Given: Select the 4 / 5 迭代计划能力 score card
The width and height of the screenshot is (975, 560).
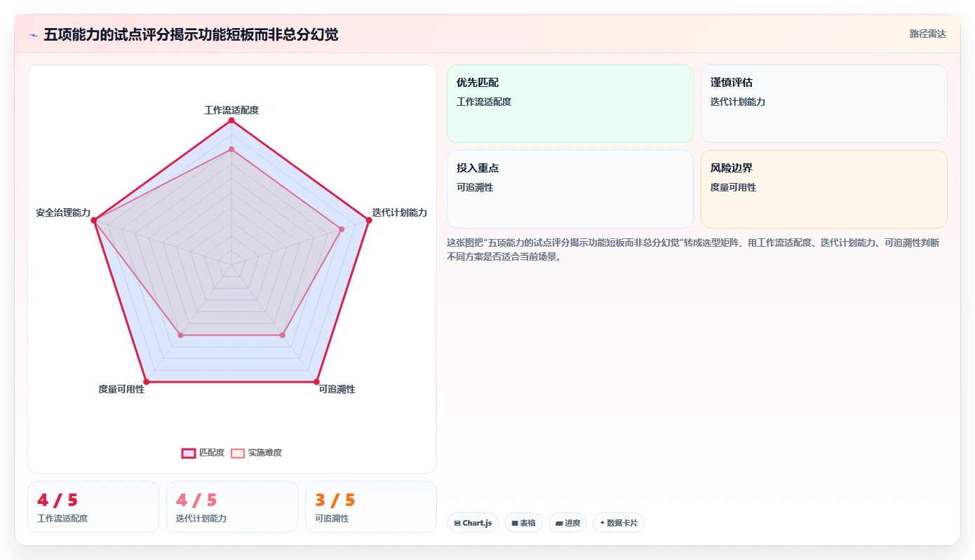Looking at the screenshot, I should 232,507.
